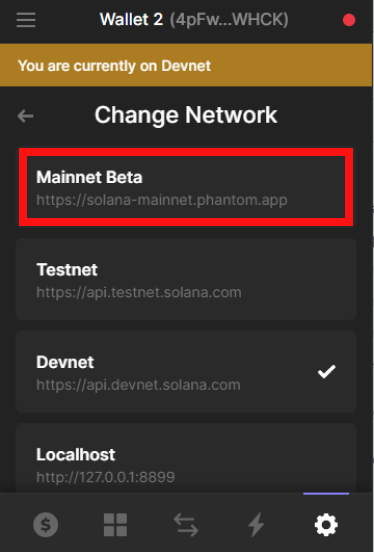
Task: Select the Devnet network card
Action: (x=186, y=372)
